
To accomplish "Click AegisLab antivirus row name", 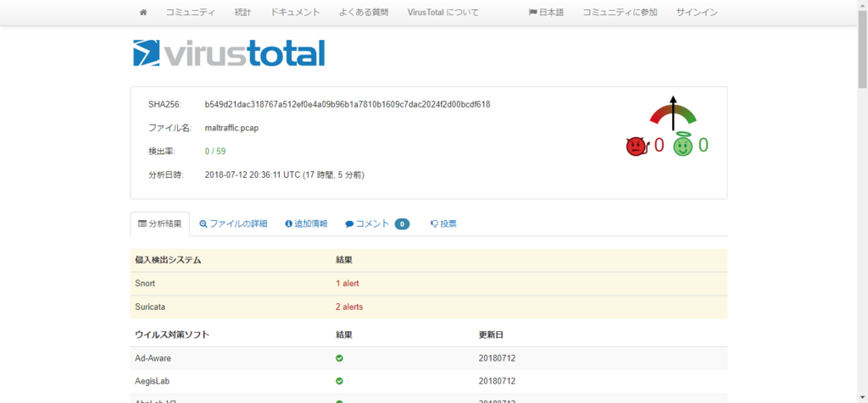I will click(x=151, y=381).
